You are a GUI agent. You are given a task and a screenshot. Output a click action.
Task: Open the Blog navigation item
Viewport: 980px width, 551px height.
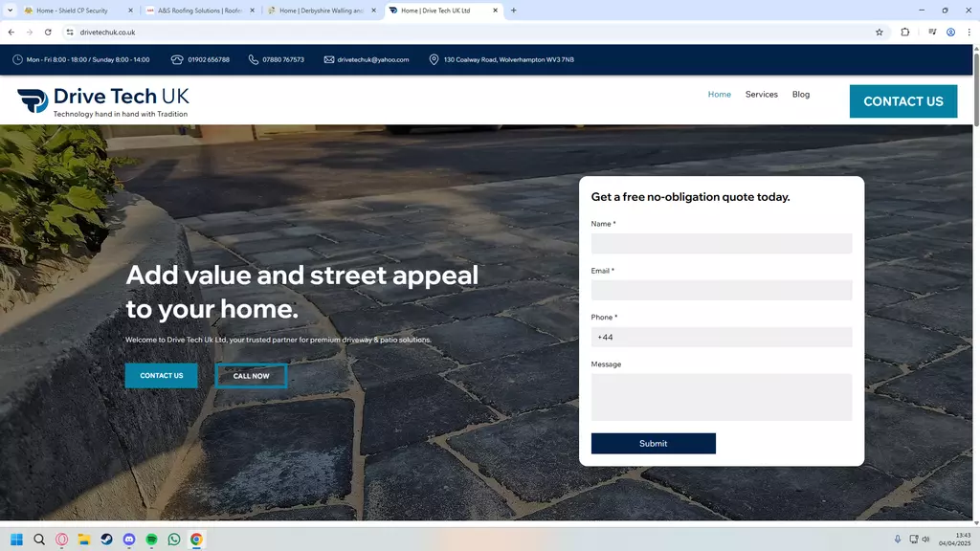[x=801, y=95]
